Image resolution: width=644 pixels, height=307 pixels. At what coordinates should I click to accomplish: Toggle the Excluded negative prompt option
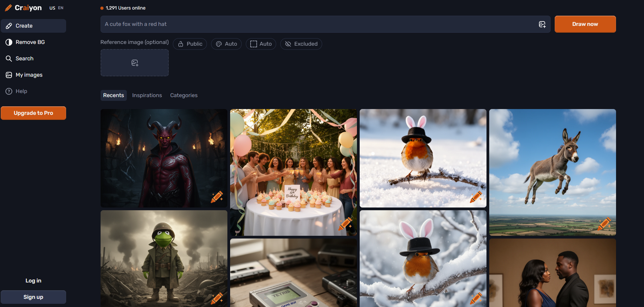pyautogui.click(x=301, y=44)
